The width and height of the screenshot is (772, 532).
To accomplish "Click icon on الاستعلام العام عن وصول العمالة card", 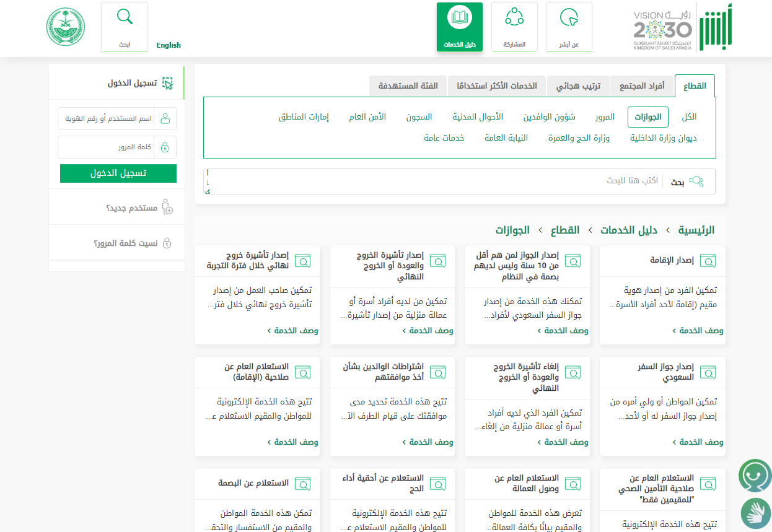I will tap(573, 484).
